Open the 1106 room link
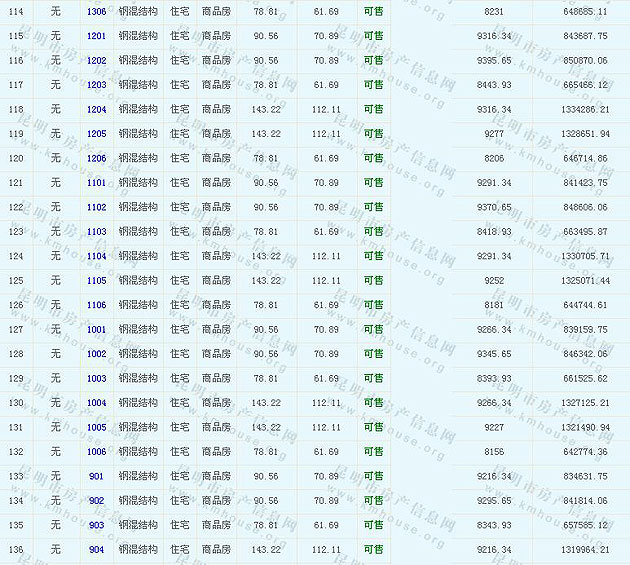This screenshot has width=630, height=565. coord(96,305)
